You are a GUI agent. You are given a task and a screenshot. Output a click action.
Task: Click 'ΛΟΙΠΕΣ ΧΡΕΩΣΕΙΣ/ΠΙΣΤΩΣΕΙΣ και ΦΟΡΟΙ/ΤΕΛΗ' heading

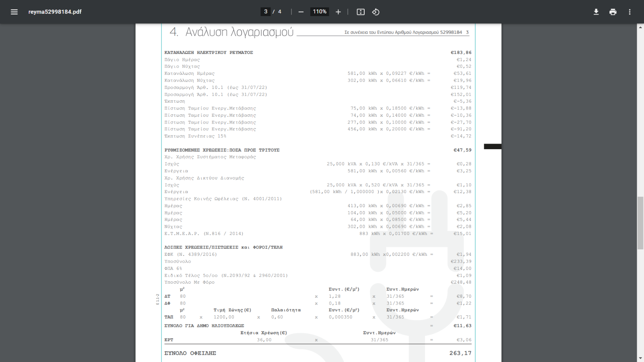pyautogui.click(x=223, y=247)
